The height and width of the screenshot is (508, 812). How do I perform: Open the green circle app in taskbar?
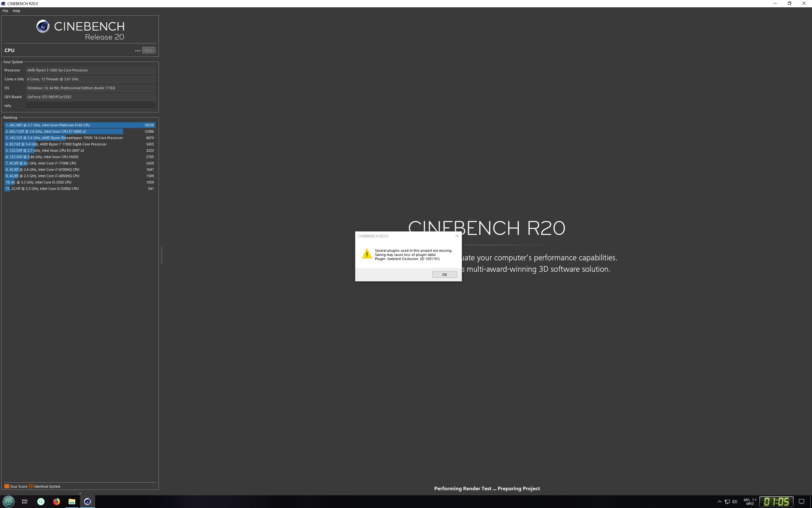[x=41, y=502]
